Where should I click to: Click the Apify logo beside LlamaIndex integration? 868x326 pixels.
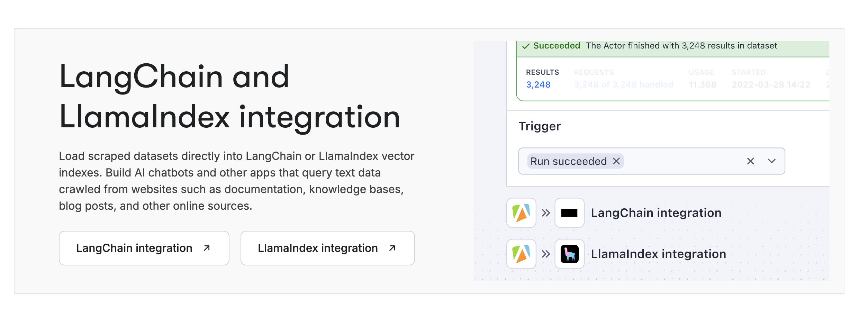click(521, 254)
